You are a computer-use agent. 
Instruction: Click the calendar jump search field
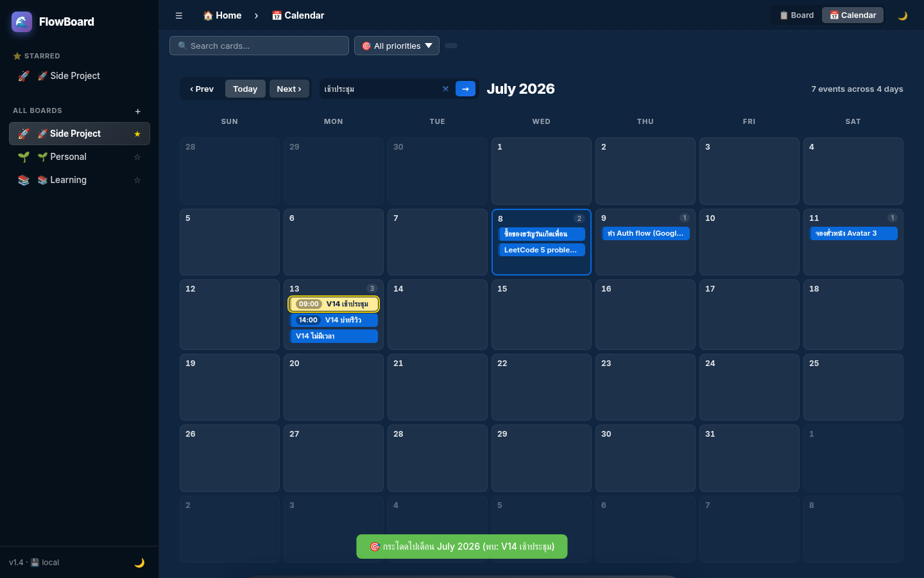coord(380,89)
